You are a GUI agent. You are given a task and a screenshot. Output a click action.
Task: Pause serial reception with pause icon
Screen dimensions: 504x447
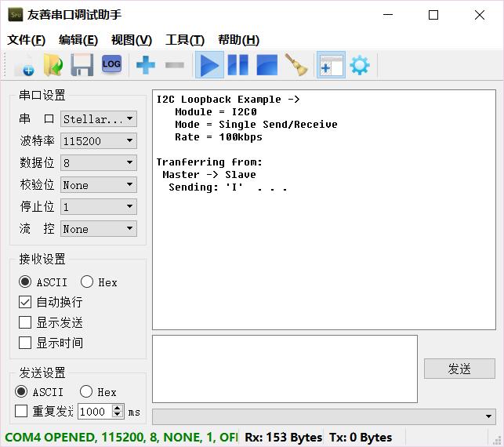coord(237,65)
